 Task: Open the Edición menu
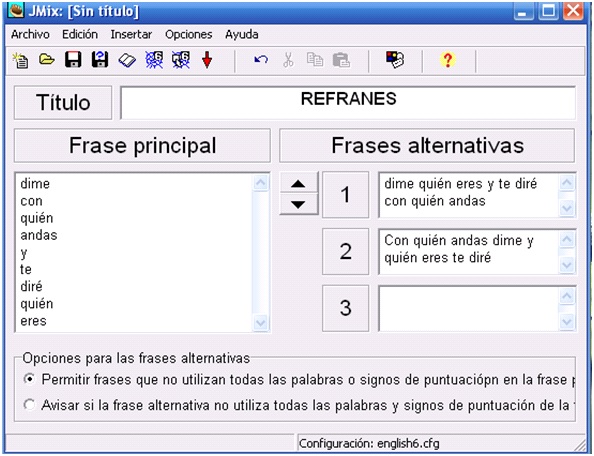[80, 34]
